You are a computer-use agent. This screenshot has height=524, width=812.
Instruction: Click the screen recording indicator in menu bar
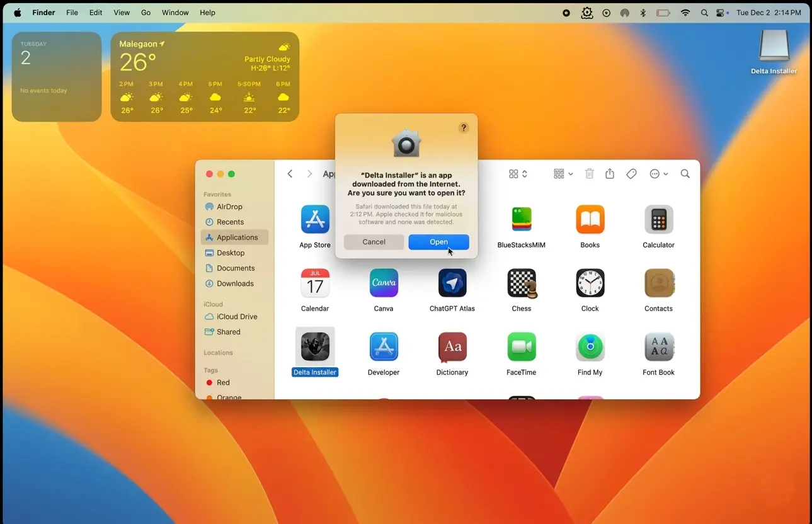tap(566, 13)
